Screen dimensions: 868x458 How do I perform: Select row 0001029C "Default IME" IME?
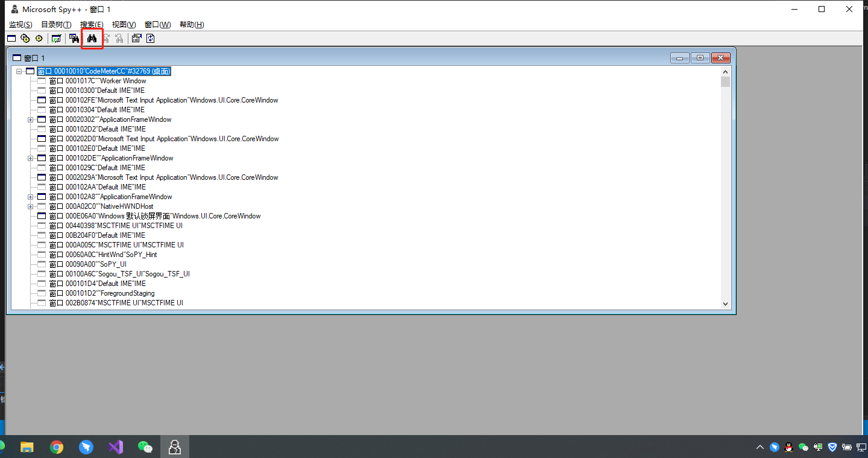point(97,168)
